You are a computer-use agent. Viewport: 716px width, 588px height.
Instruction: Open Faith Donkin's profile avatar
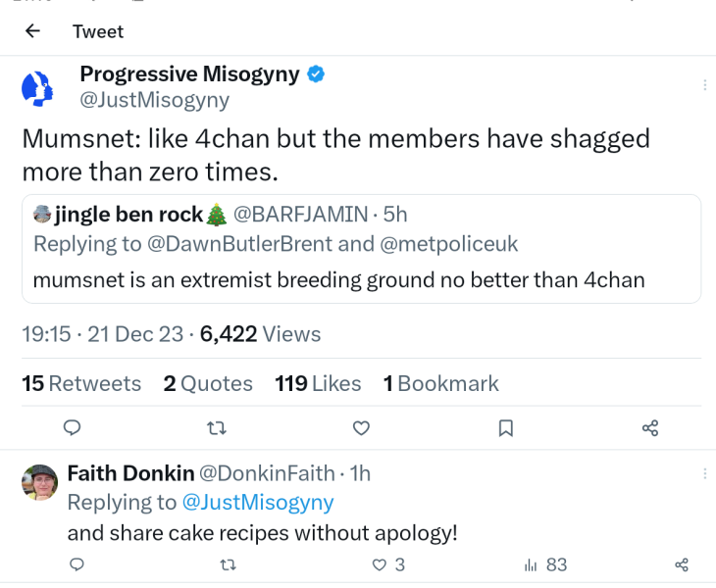pyautogui.click(x=40, y=482)
